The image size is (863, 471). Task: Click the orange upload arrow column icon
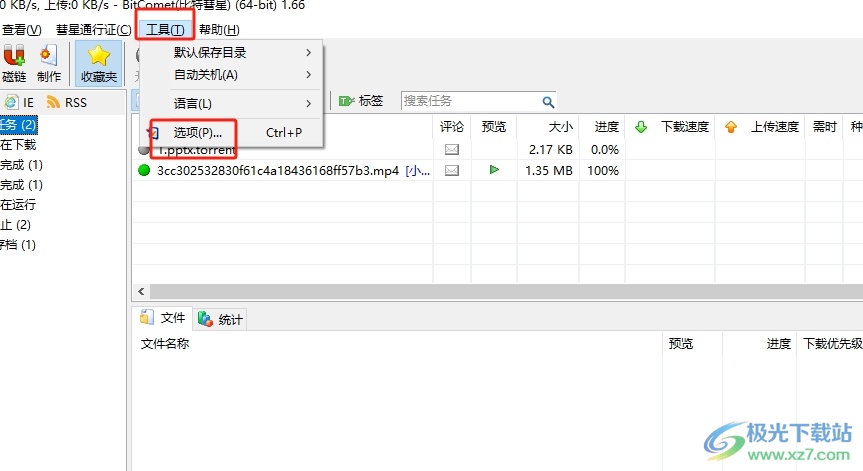[x=731, y=127]
